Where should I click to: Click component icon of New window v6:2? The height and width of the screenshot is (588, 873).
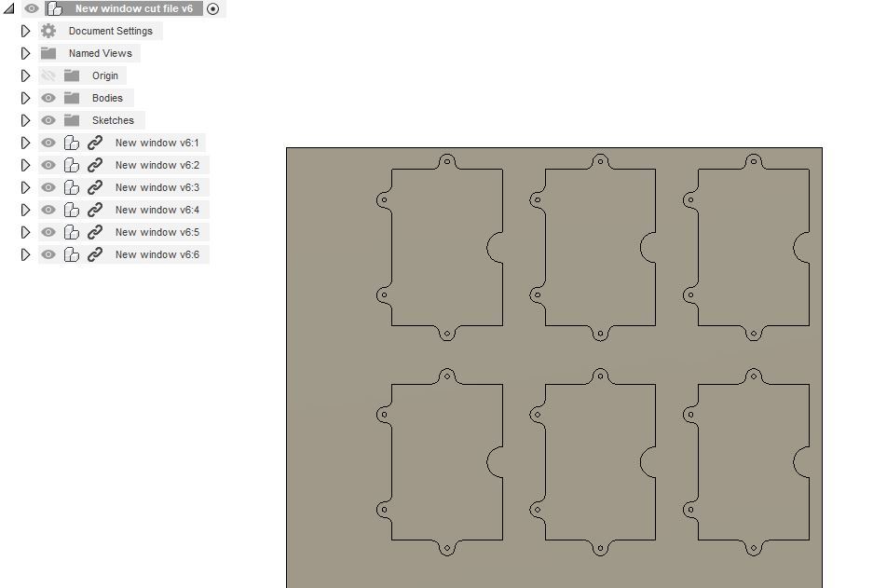(x=71, y=165)
